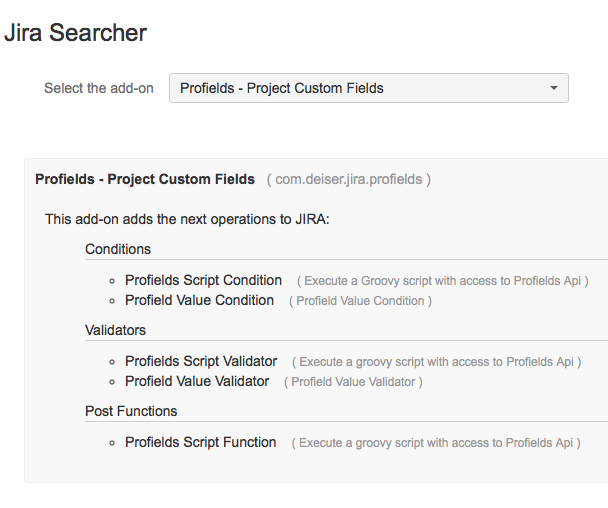The width and height of the screenshot is (608, 508).
Task: Click the Profield Value Condition item
Action: pos(199,300)
